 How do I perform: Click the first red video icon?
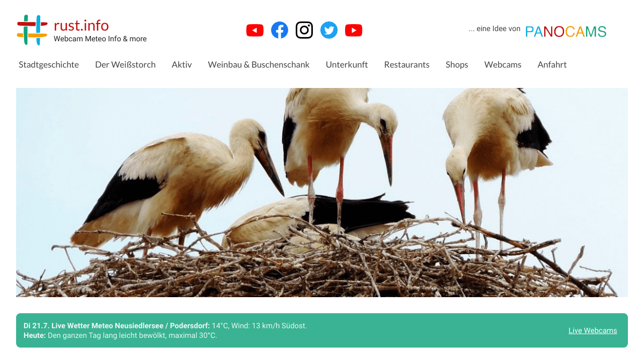point(255,31)
